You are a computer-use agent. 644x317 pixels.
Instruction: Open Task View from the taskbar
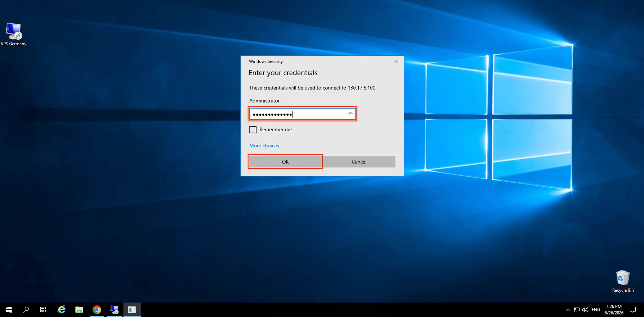pyautogui.click(x=43, y=310)
